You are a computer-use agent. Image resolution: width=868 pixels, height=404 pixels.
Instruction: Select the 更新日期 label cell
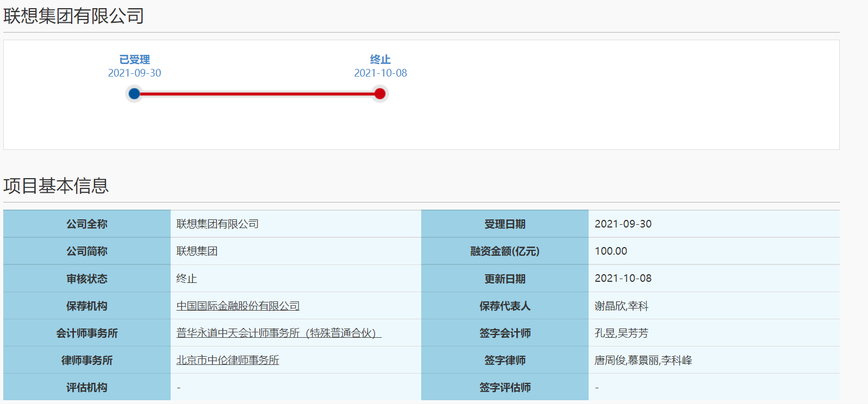(505, 279)
